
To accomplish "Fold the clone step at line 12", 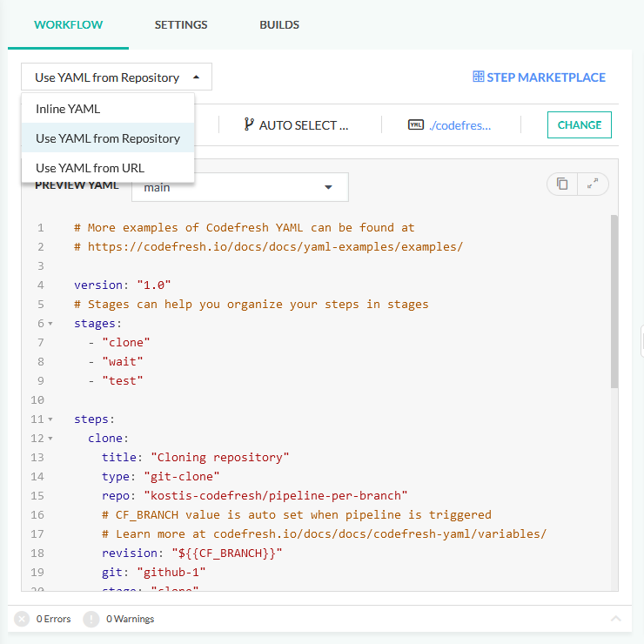I will (x=50, y=439).
